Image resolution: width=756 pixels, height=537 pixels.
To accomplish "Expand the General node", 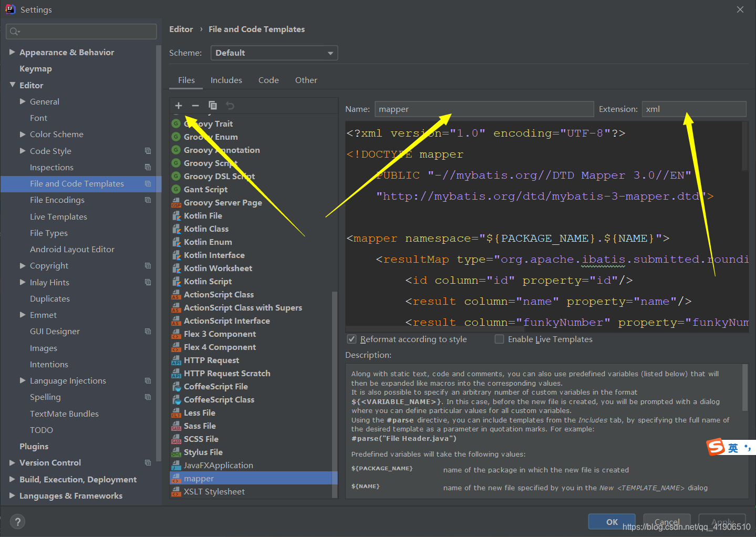I will [23, 101].
